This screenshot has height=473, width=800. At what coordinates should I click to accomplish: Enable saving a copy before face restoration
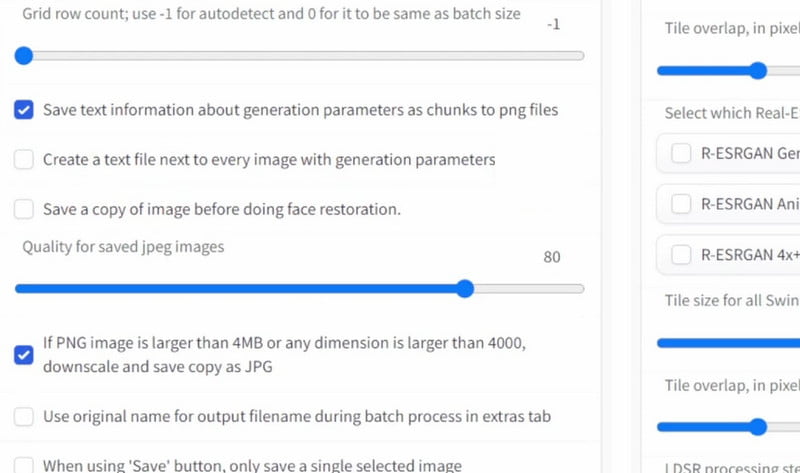click(x=24, y=210)
